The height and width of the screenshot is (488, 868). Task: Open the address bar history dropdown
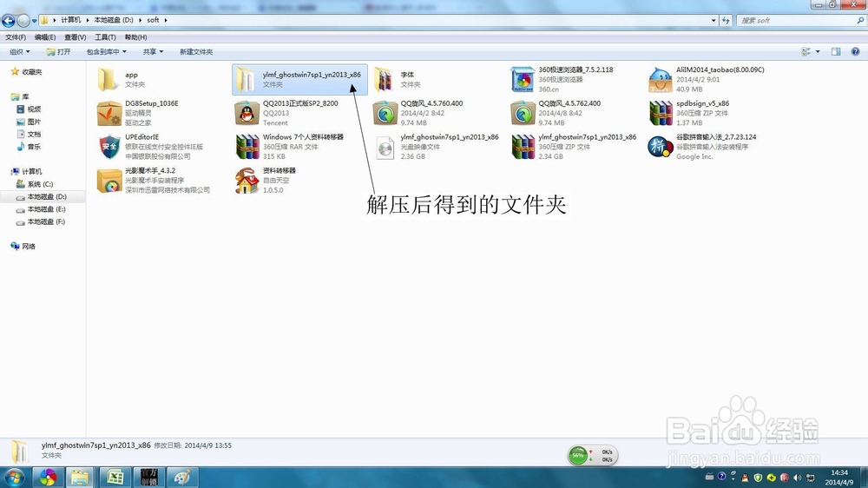point(713,20)
